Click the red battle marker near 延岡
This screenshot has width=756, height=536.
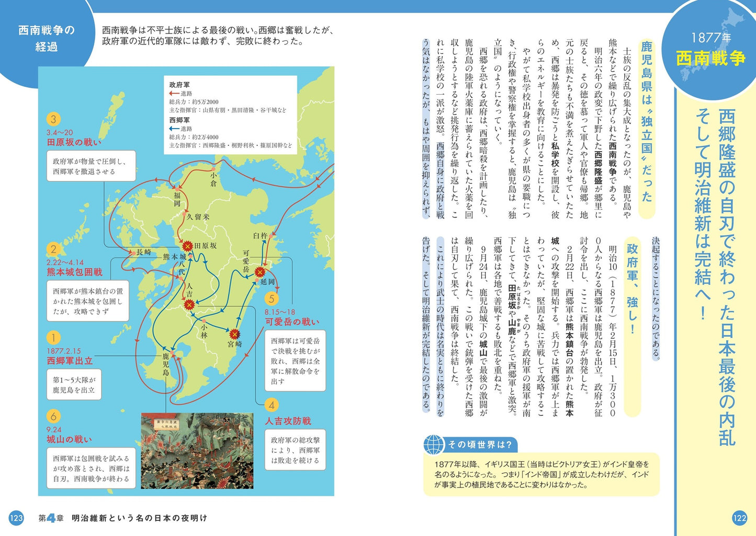coord(260,272)
